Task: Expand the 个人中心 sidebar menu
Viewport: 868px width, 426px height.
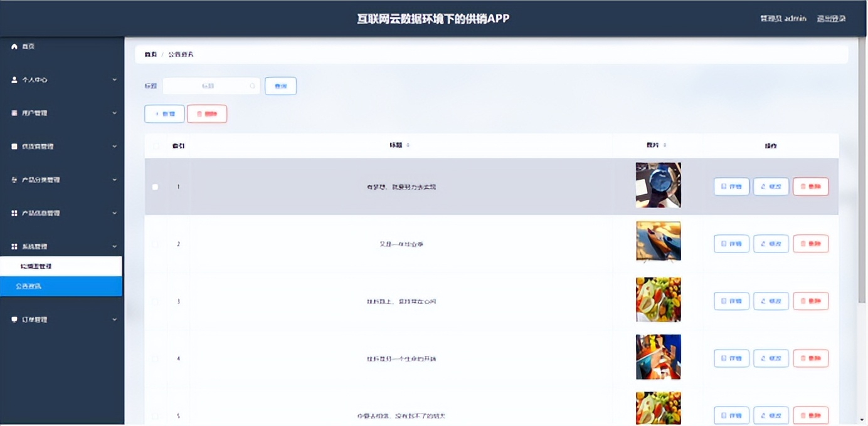Action: coord(114,80)
